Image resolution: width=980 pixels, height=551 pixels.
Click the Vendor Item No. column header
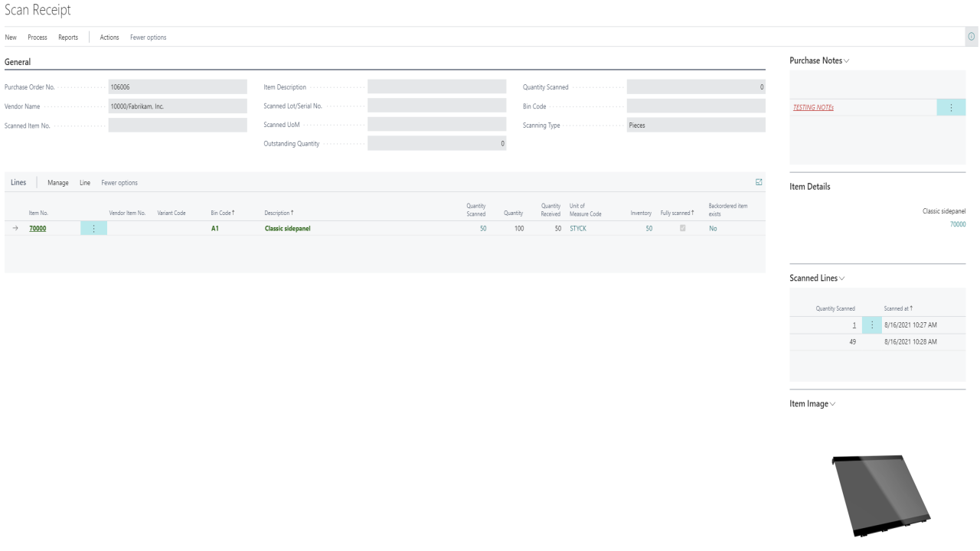pyautogui.click(x=128, y=213)
